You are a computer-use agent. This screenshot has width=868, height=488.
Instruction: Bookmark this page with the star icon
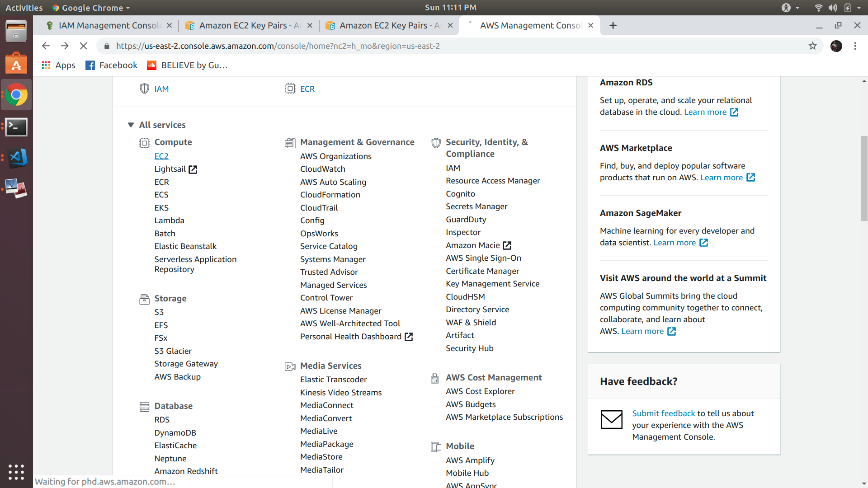[813, 46]
